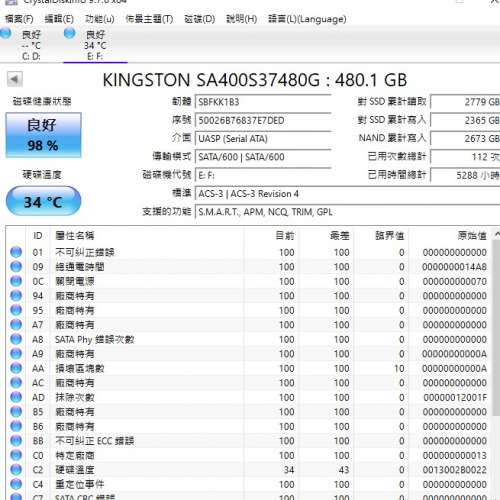Click the transfer mode field SATA/600 | SATA/600

pyautogui.click(x=263, y=157)
